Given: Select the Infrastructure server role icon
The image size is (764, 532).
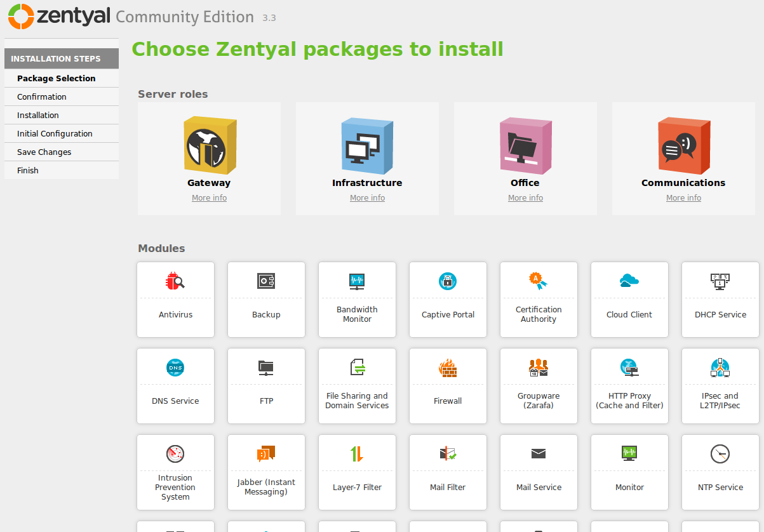Looking at the screenshot, I should (x=367, y=145).
